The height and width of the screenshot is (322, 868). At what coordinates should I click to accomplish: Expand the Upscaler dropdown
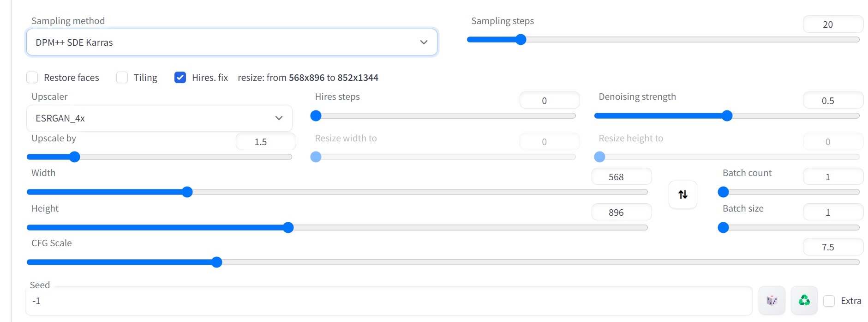pos(159,118)
